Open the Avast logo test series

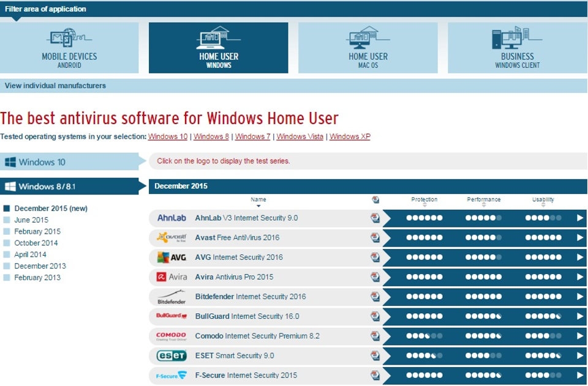click(x=171, y=237)
